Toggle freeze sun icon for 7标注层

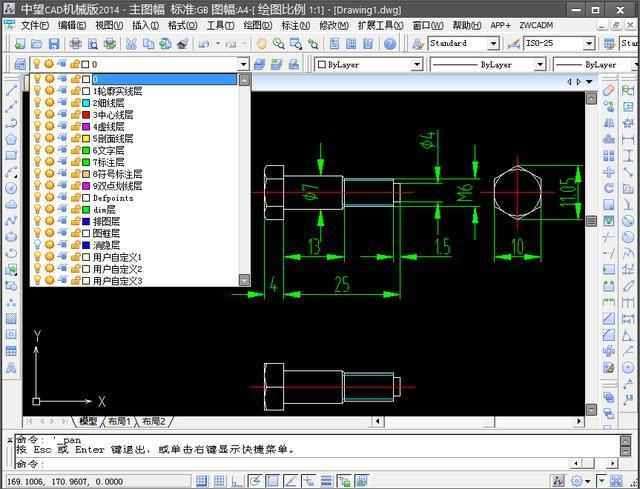click(x=49, y=162)
